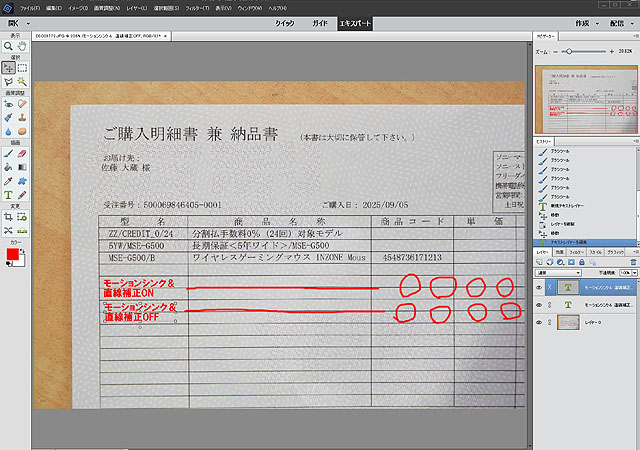
Task: Toggle link icon on selected top text layer
Action: click(x=550, y=287)
